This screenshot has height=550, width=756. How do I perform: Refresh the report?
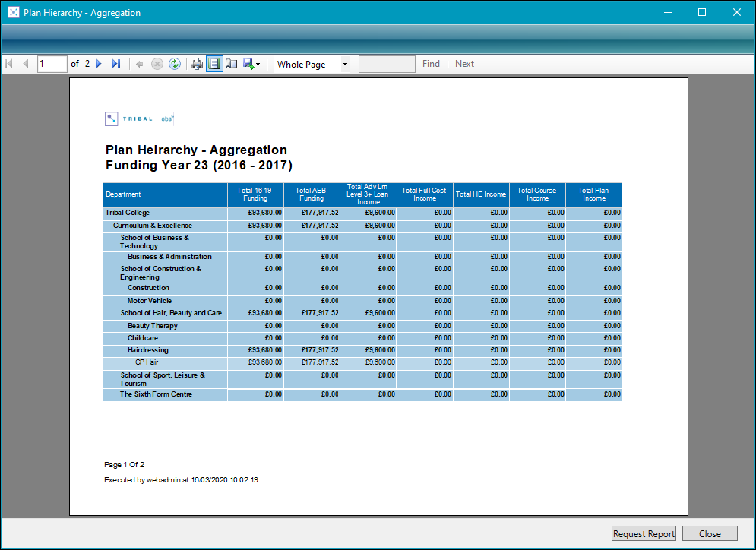175,64
